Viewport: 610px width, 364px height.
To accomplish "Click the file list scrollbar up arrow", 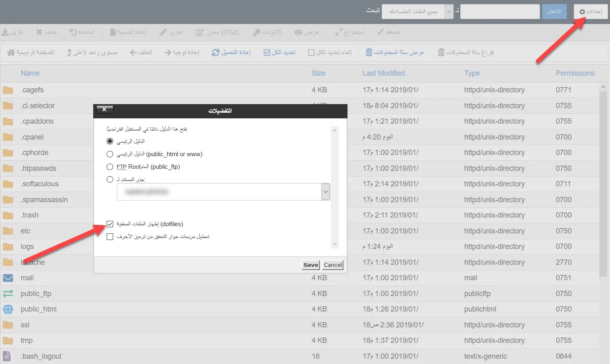I will (603, 87).
